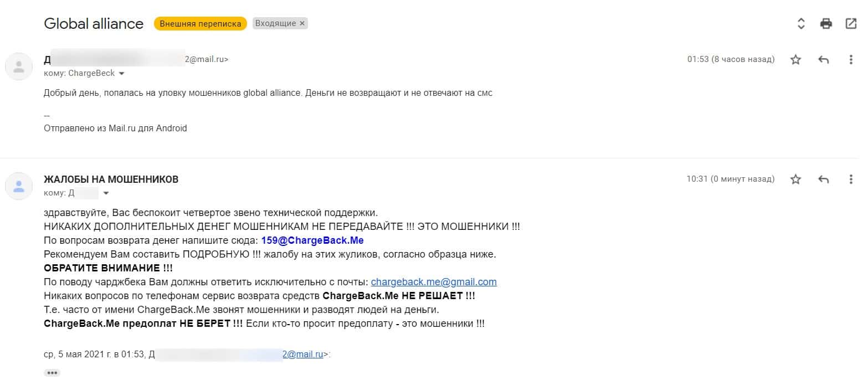Open conversation in a new window
The width and height of the screenshot is (868, 380).
point(851,23)
